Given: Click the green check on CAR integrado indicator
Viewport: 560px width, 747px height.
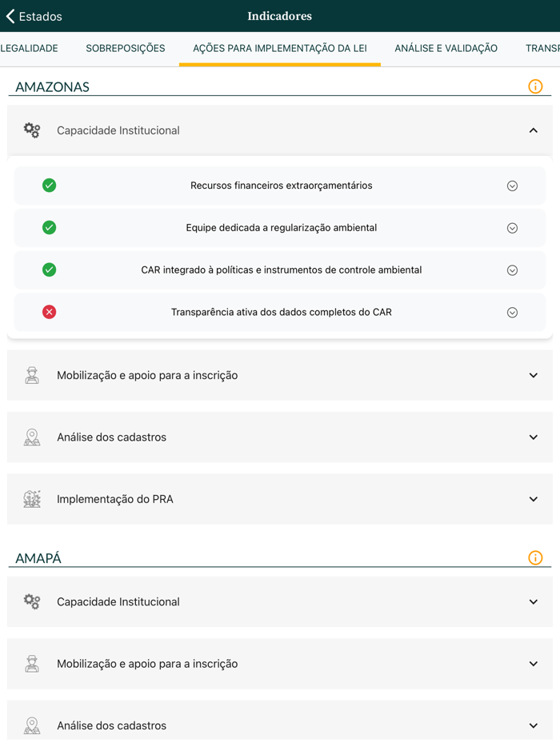Looking at the screenshot, I should [x=49, y=270].
